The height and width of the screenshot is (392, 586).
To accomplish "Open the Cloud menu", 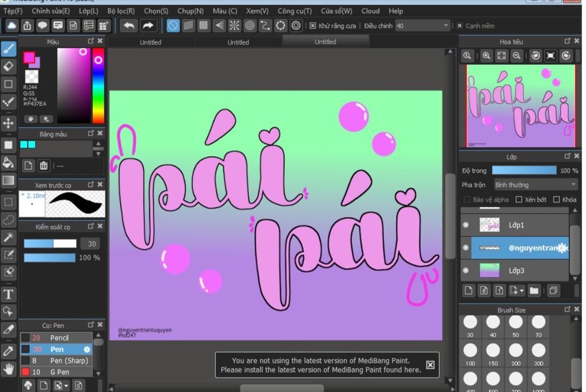I will 370,11.
